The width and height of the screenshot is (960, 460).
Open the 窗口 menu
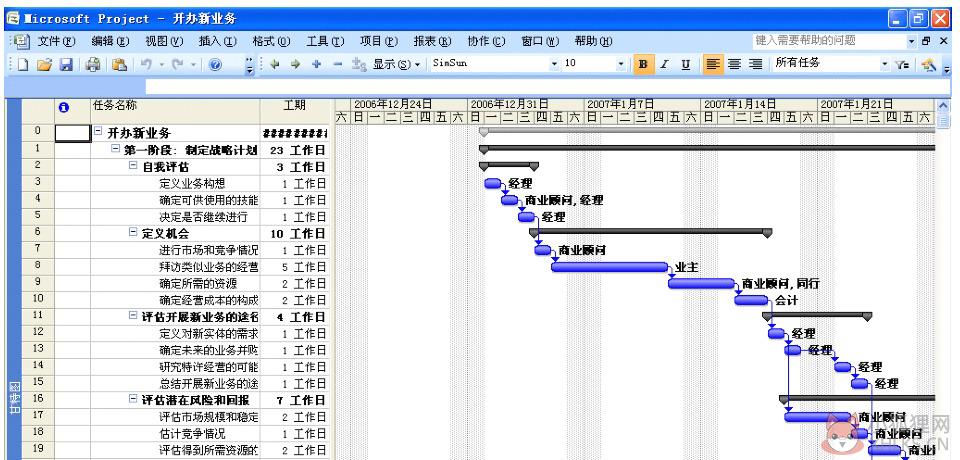(x=540, y=41)
